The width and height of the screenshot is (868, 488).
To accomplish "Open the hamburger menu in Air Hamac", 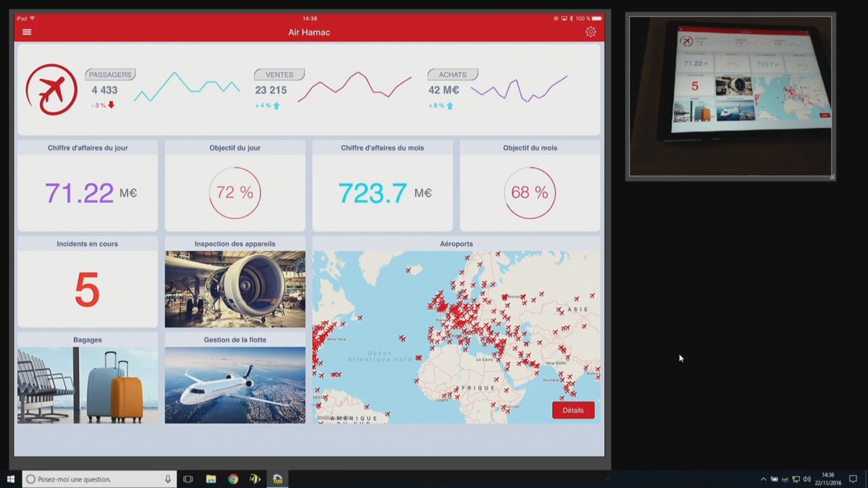I will tap(27, 32).
